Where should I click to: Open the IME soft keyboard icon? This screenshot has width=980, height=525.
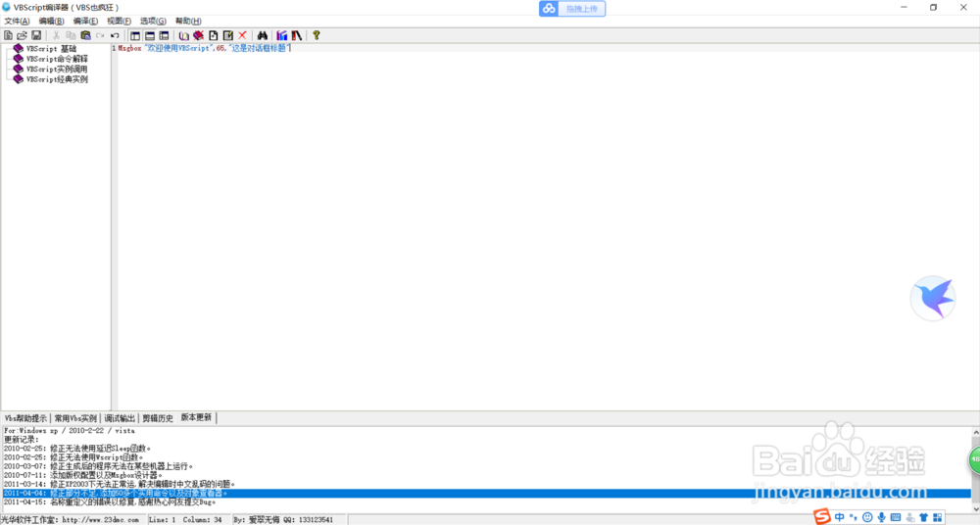pyautogui.click(x=896, y=517)
